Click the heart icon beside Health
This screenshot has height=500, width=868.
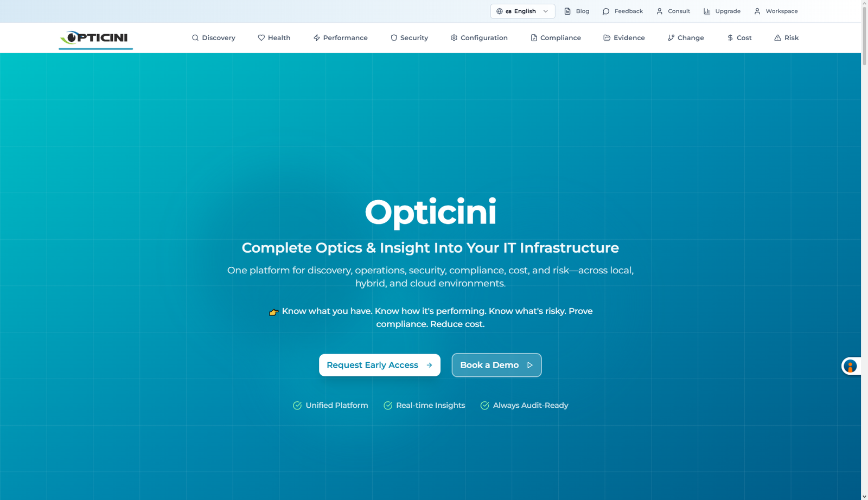click(x=261, y=38)
